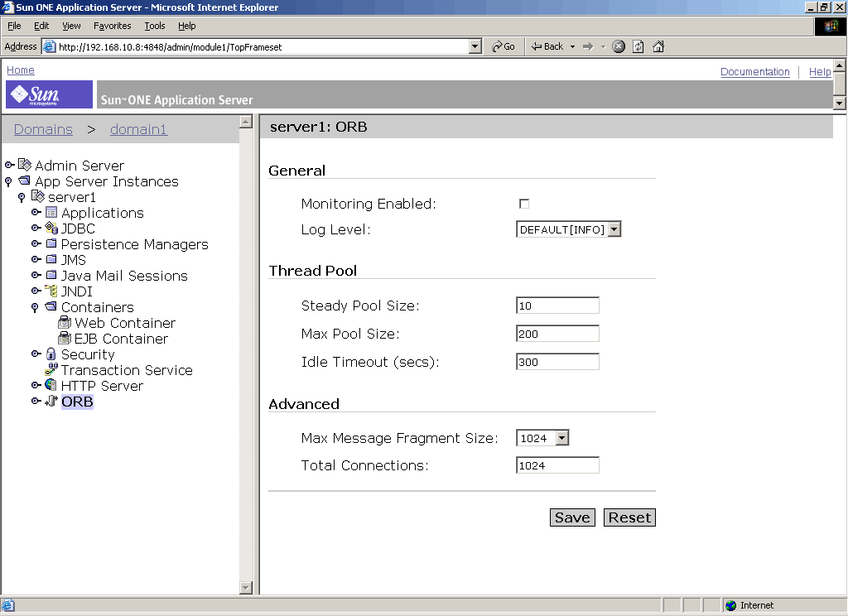Viewport: 848px width, 616px height.
Task: Open the Help link in the banner
Action: tap(820, 71)
